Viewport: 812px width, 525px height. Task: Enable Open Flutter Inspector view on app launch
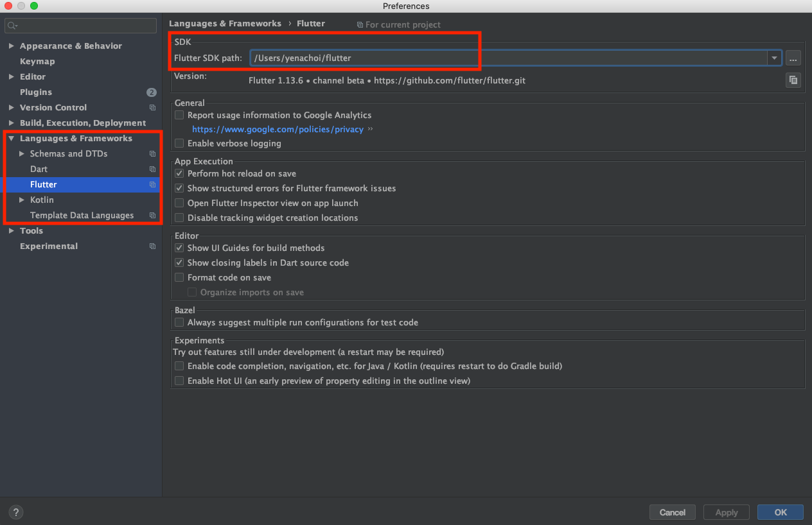179,203
